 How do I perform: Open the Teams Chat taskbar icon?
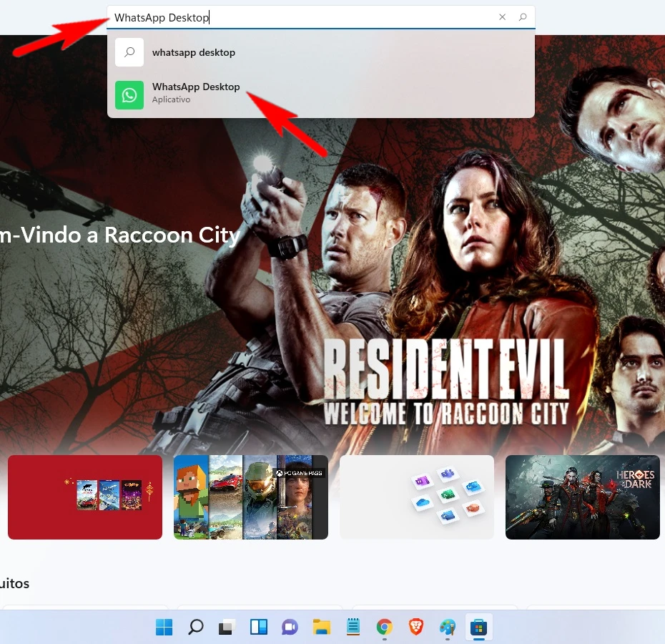pos(290,627)
